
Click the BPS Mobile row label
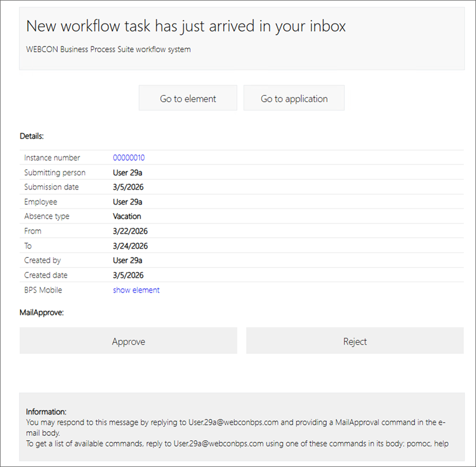click(x=43, y=290)
